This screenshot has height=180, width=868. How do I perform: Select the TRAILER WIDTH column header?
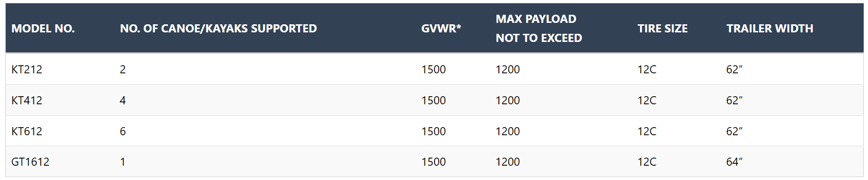coord(770,29)
